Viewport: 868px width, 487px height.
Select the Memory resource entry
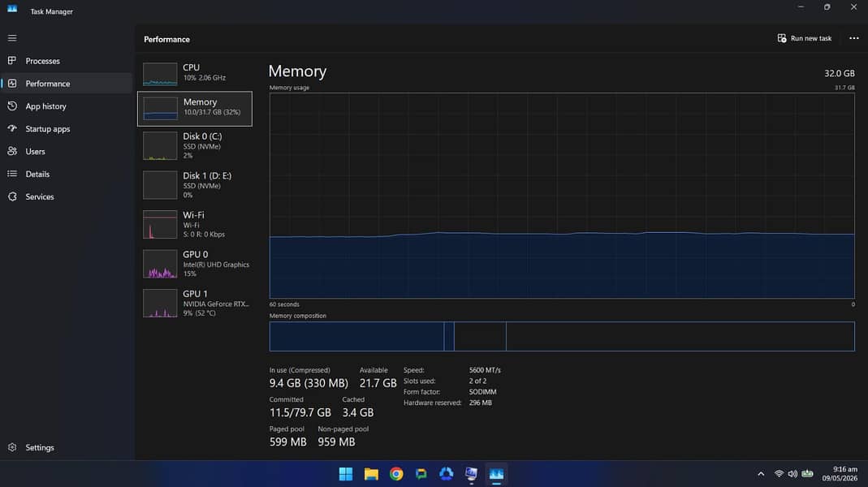(x=195, y=109)
